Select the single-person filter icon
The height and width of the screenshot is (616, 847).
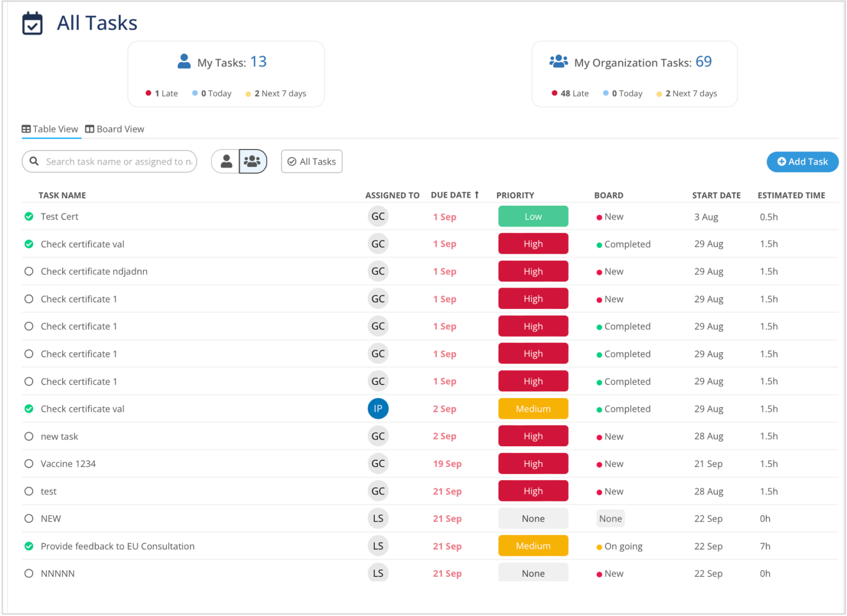tap(226, 161)
